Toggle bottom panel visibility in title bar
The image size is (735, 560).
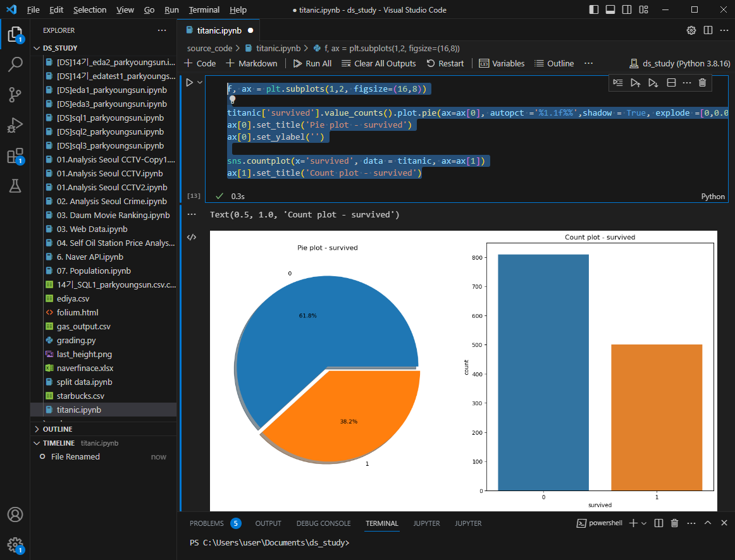pyautogui.click(x=610, y=10)
